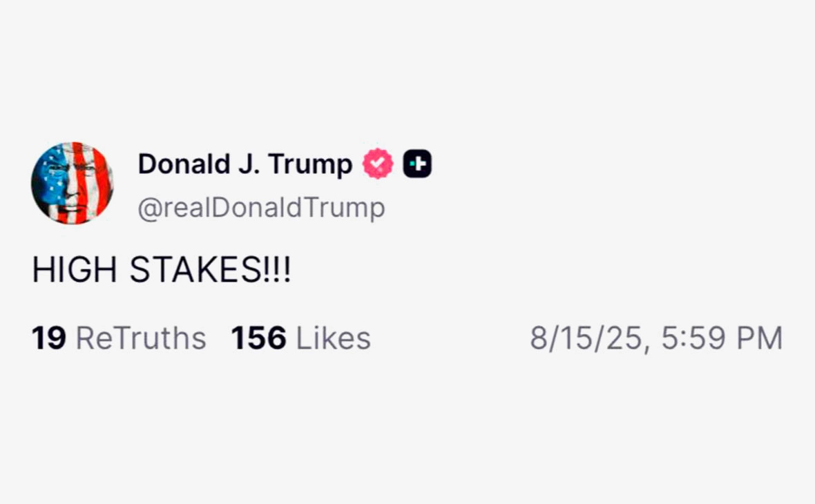The height and width of the screenshot is (504, 815).
Task: Open the 156 Likes list
Action: point(300,338)
